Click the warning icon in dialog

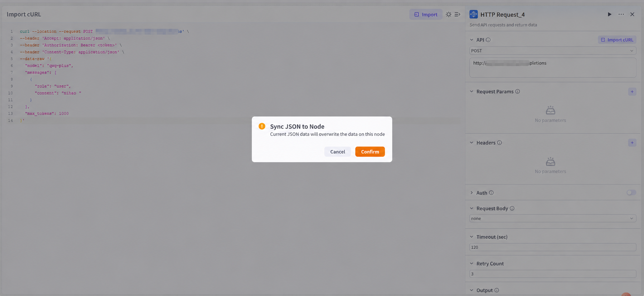click(262, 126)
